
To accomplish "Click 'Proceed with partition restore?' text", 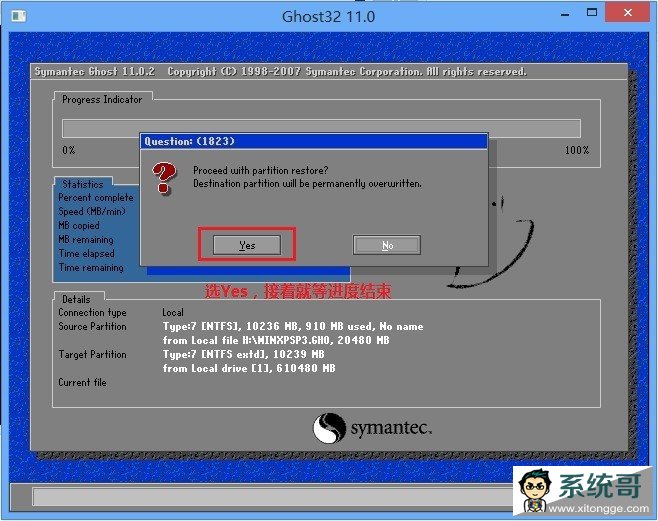I will pyautogui.click(x=261, y=170).
